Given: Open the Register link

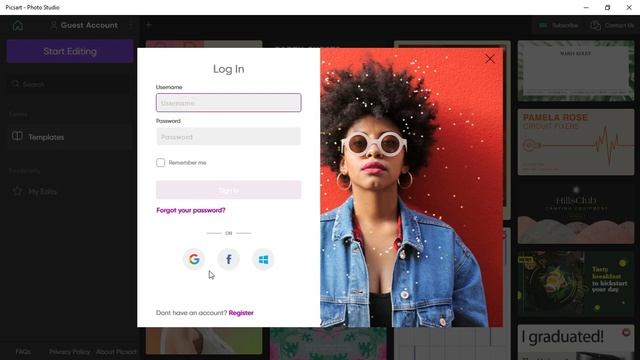Looking at the screenshot, I should [241, 313].
